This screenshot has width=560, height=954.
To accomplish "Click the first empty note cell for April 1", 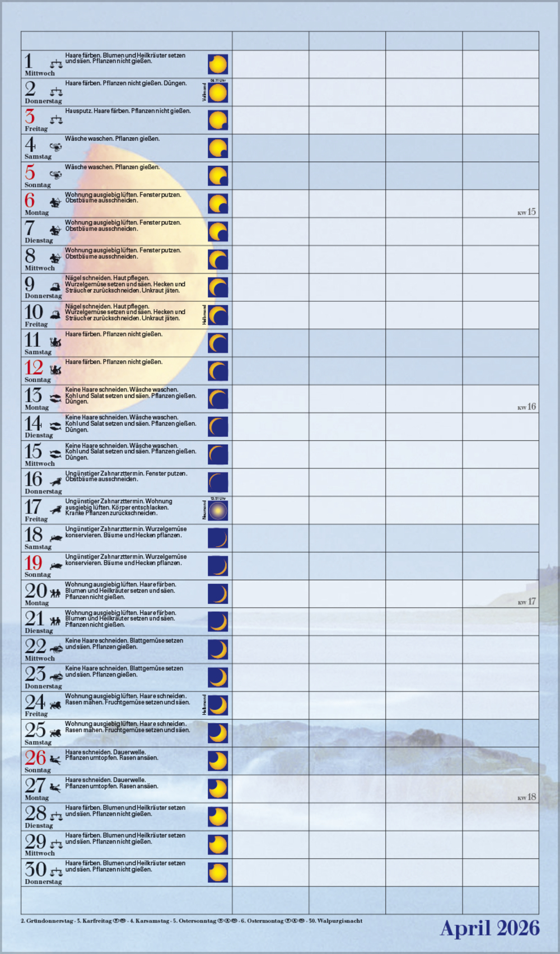I will coord(270,64).
